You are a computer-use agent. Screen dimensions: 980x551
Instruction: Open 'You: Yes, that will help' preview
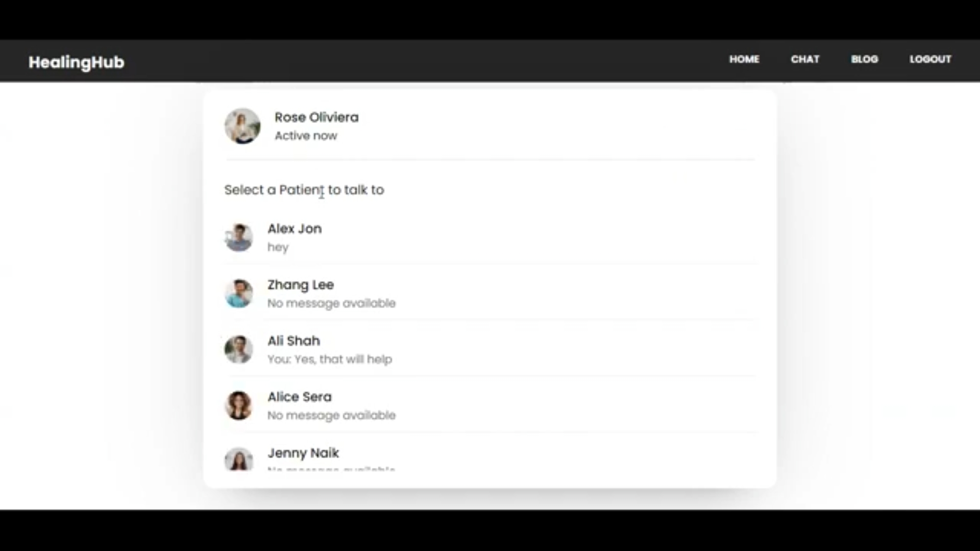pos(330,359)
